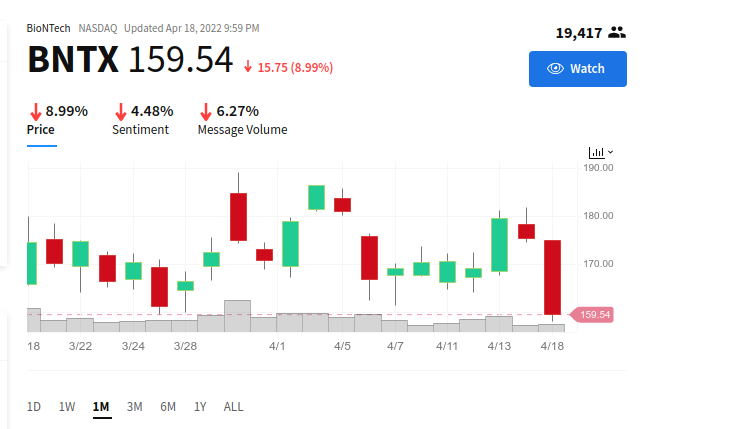Click the 3/28 date axis label
The height and width of the screenshot is (429, 731).
(185, 346)
